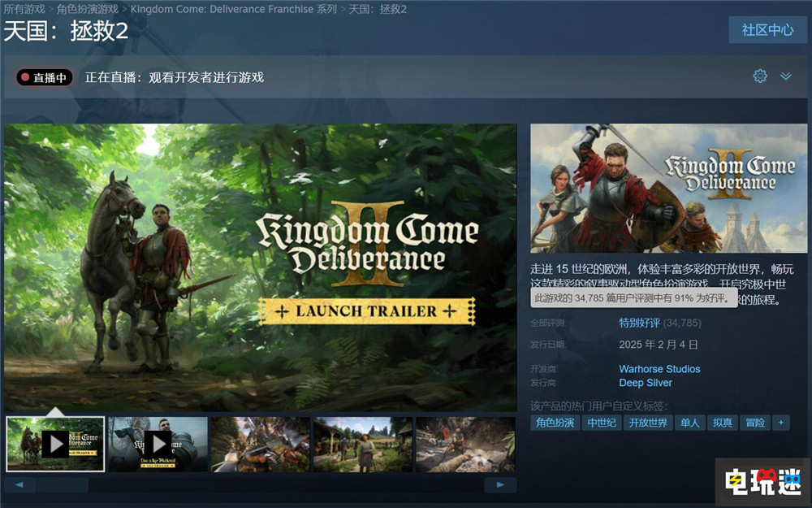Open 角色扮演游戏 breadcrumb category
The height and width of the screenshot is (508, 812).
87,9
